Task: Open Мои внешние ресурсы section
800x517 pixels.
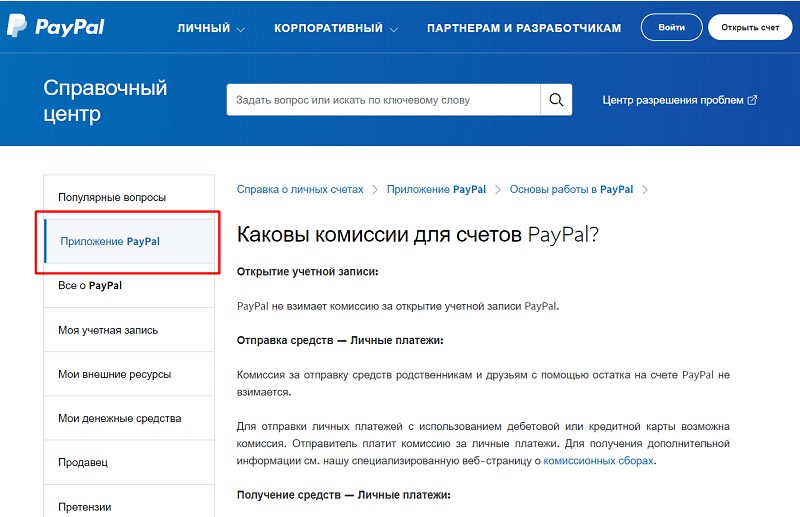Action: 129,374
